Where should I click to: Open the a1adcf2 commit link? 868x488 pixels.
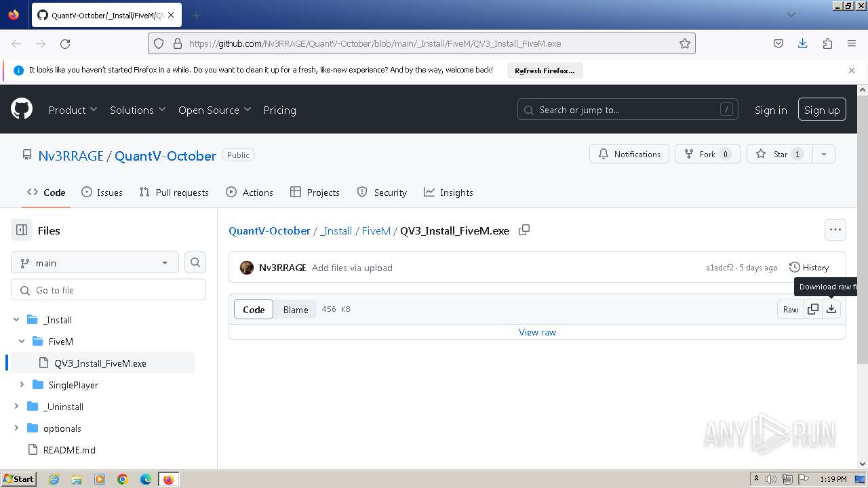tap(719, 268)
